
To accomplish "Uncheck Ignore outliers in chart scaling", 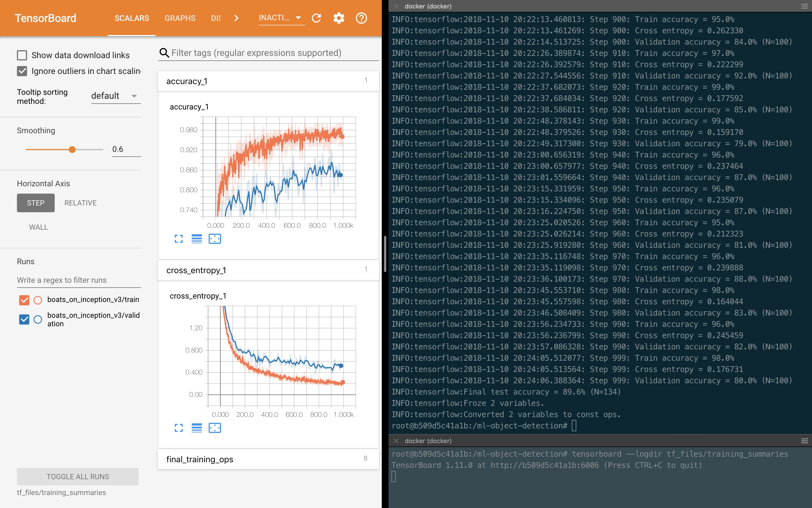I will 22,71.
